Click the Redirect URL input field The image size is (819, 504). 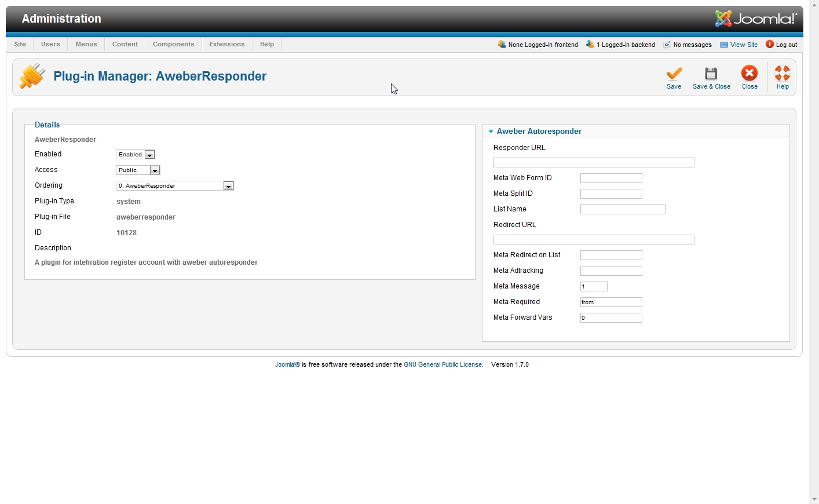click(x=594, y=240)
